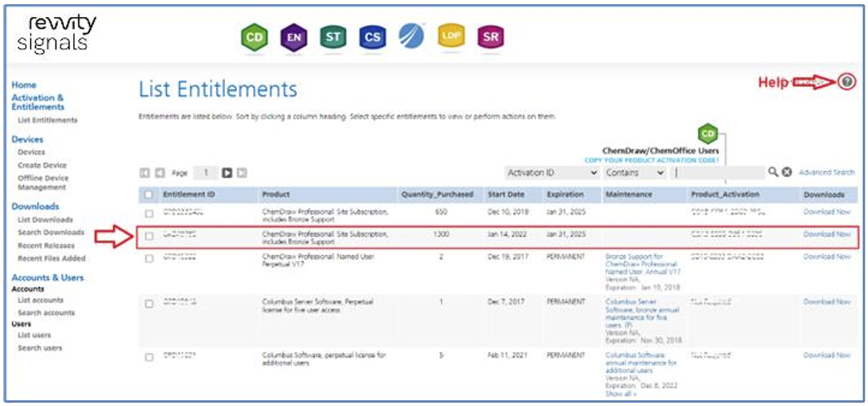
Task: Select the blue CS product icon
Action: click(x=372, y=38)
